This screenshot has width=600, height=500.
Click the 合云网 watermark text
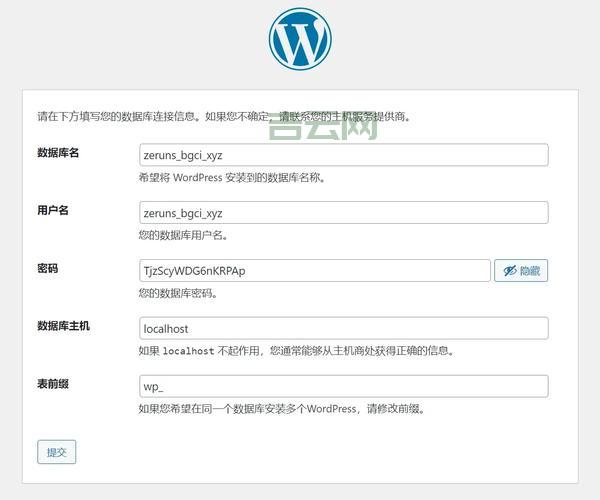point(323,125)
